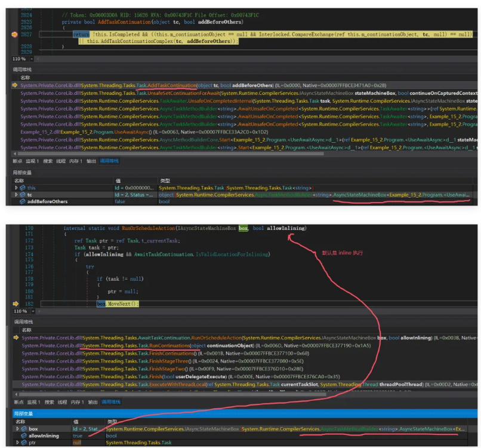Image resolution: width=481 pixels, height=448 pixels.
Task: Select the Program.UseAwaitAsync() stack frame
Action: tap(144, 132)
